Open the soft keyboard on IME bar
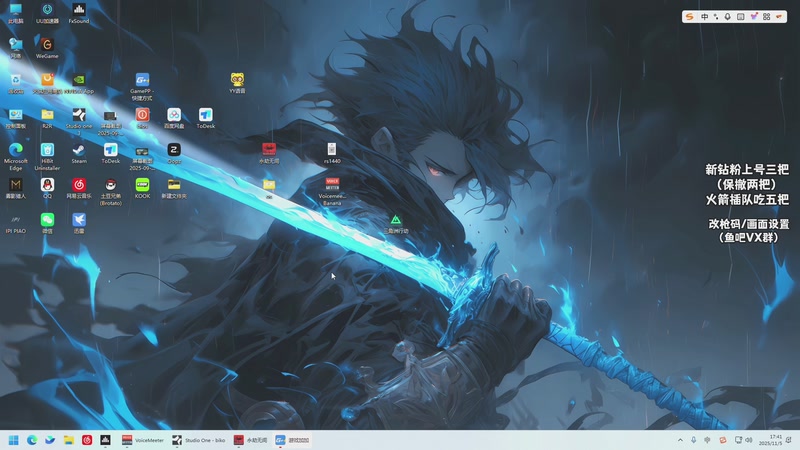The height and width of the screenshot is (450, 800). tap(741, 17)
